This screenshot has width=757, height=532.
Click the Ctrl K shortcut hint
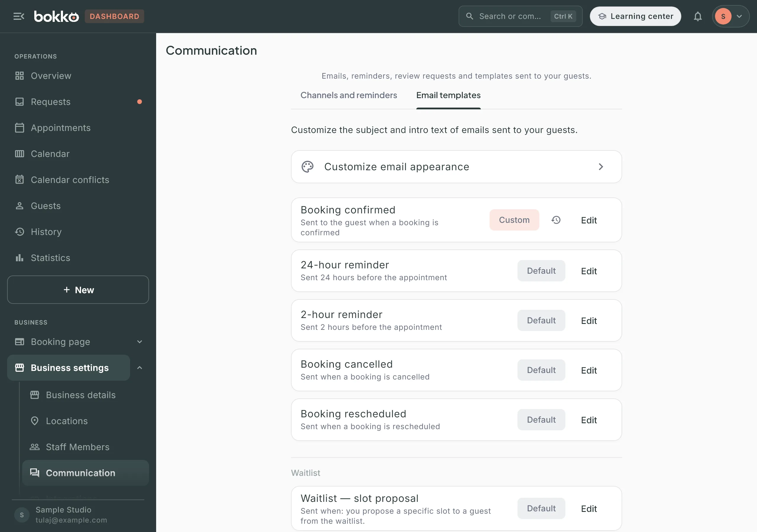coord(563,16)
